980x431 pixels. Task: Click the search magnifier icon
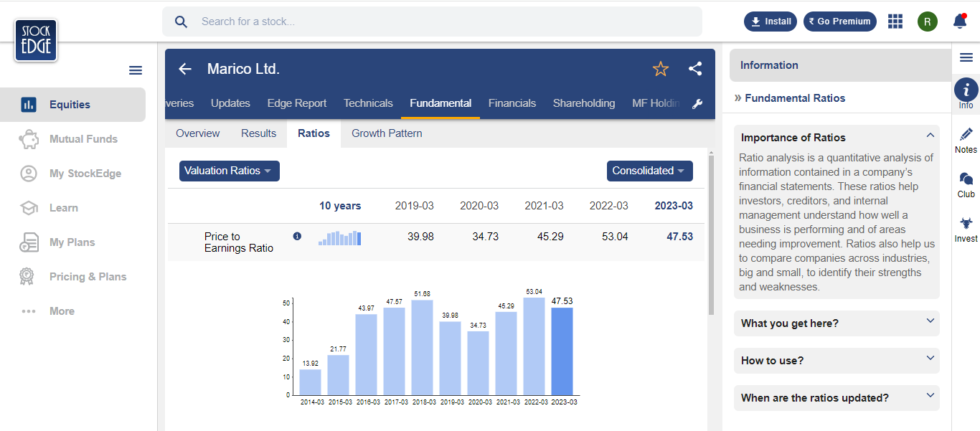[x=182, y=22]
